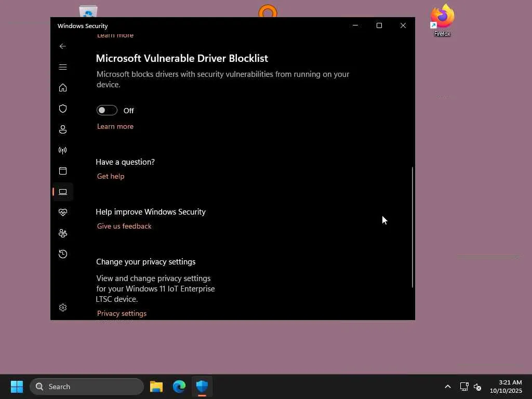Open Firewall & network protection icon
This screenshot has width=532, height=399.
pos(63,150)
